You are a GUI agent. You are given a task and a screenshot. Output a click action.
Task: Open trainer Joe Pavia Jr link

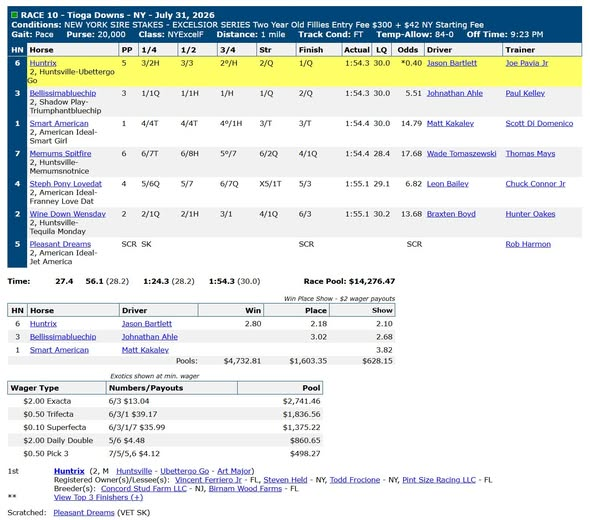coord(527,63)
